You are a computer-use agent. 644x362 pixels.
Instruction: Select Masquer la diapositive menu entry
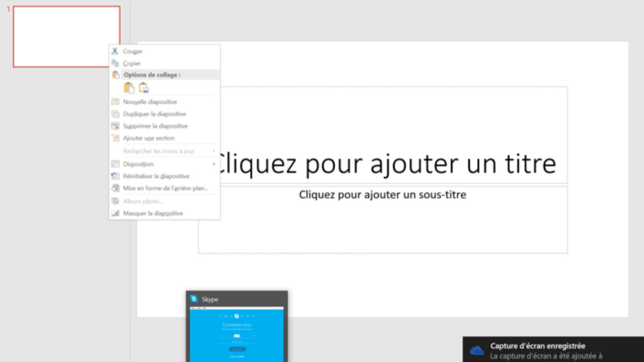pos(153,213)
